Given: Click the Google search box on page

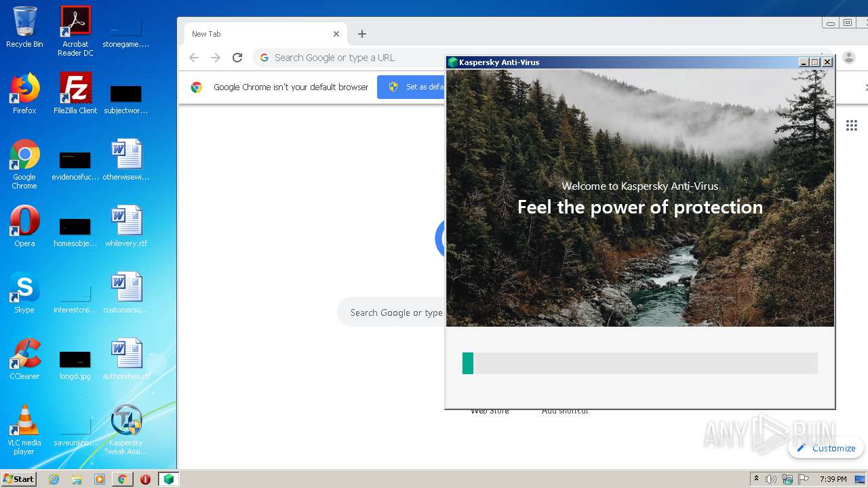Looking at the screenshot, I should (x=391, y=312).
